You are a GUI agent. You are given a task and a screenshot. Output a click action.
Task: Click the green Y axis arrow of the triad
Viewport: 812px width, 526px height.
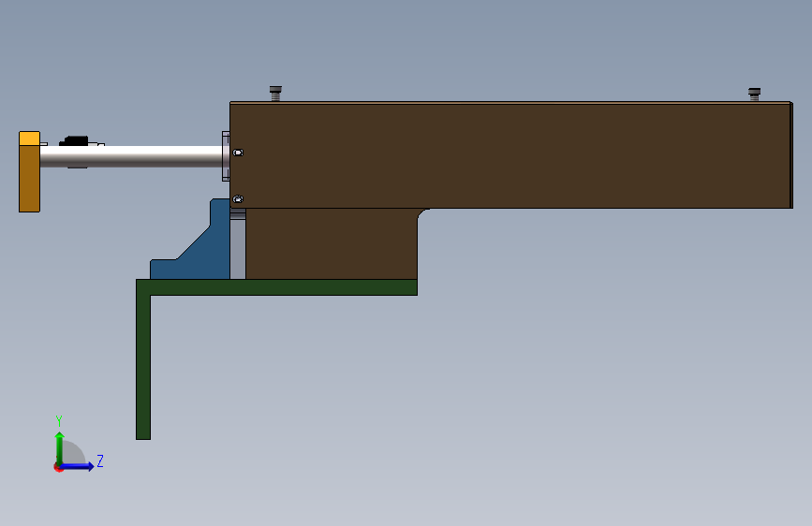60,447
